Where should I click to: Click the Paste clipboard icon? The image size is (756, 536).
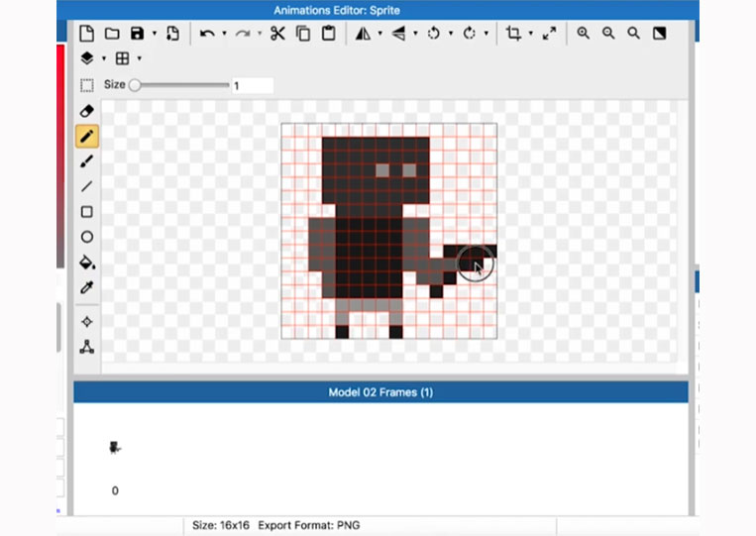click(x=329, y=34)
